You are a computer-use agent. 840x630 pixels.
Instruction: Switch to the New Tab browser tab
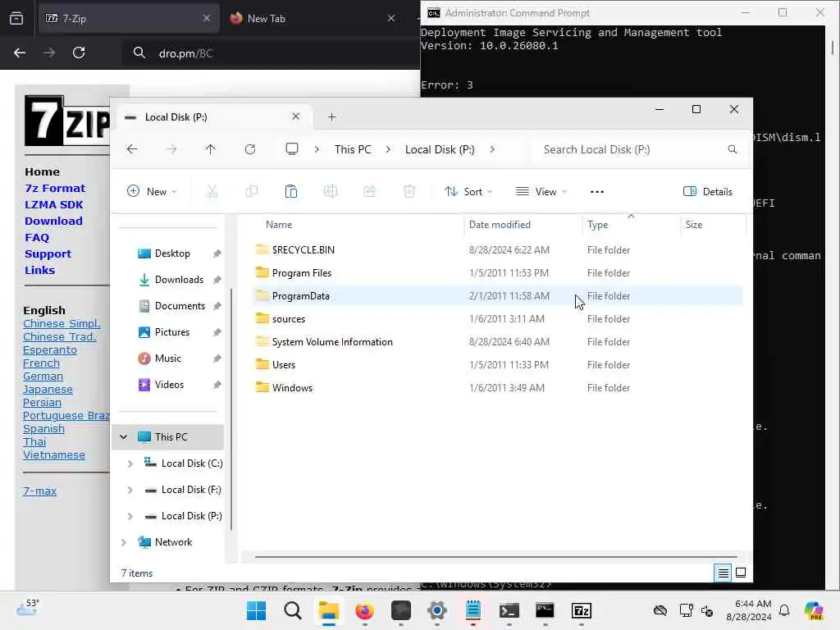(313, 18)
